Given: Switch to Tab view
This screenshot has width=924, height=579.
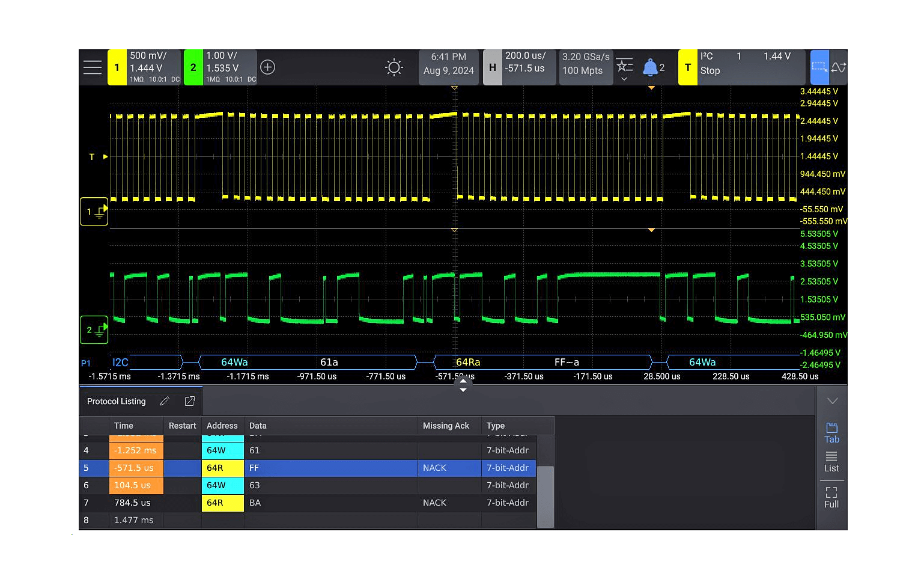Looking at the screenshot, I should click(x=831, y=433).
